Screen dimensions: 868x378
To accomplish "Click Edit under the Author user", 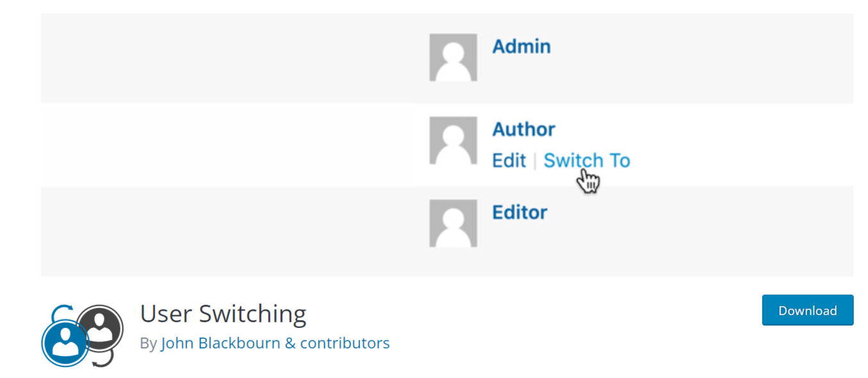I will pyautogui.click(x=509, y=160).
